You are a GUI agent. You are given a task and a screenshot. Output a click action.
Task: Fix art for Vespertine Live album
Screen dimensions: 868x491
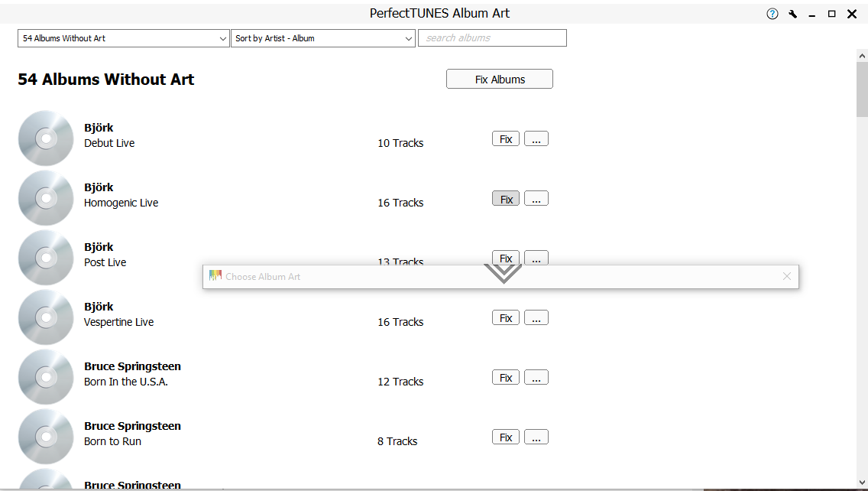tap(506, 318)
